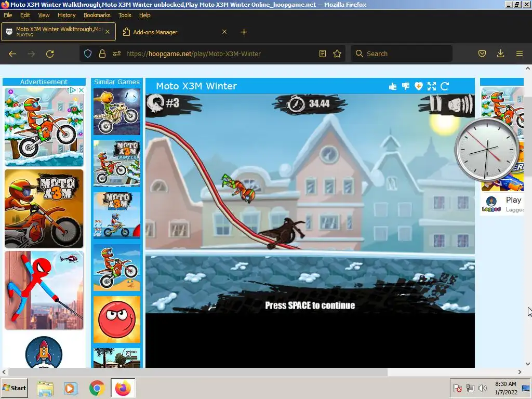Open a new tab with plus button
This screenshot has height=399, width=532.
point(244,32)
